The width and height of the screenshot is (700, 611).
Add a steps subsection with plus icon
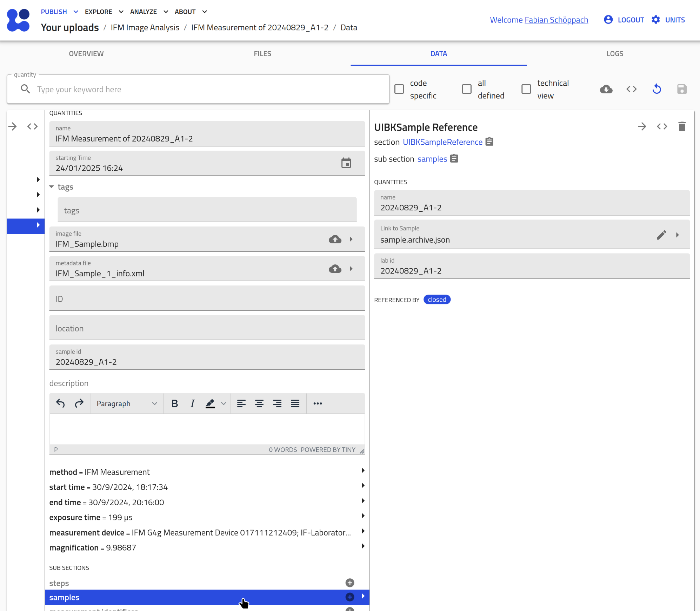pos(349,583)
